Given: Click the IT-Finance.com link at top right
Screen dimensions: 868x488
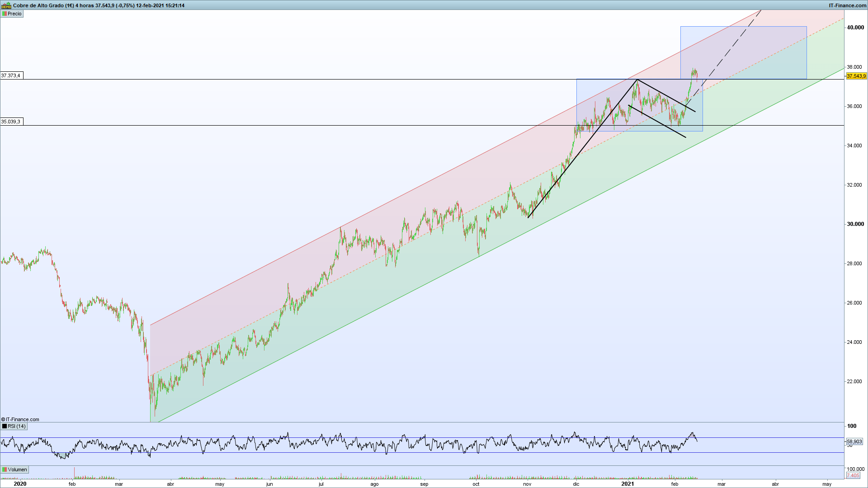Looking at the screenshot, I should point(847,5).
